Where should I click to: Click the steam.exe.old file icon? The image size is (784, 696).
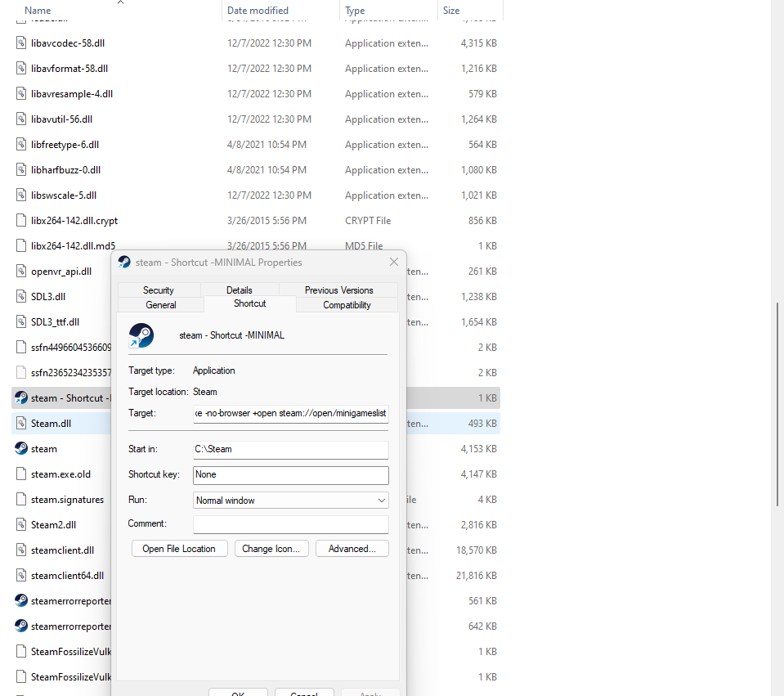point(21,474)
